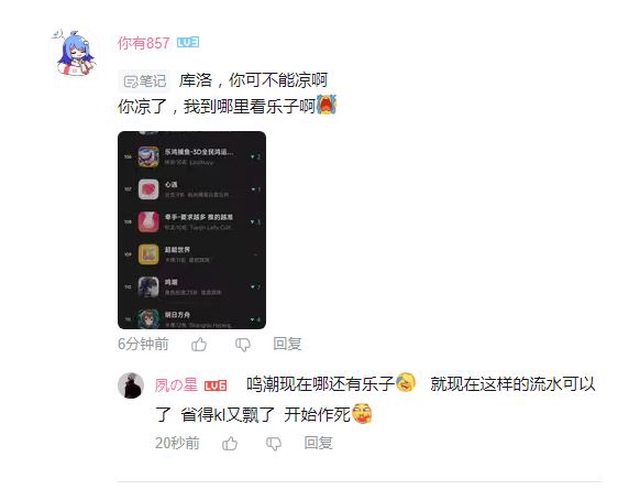This screenshot has width=640, height=500.
Task: Open username 夙の星 profile link
Action: pos(176,385)
